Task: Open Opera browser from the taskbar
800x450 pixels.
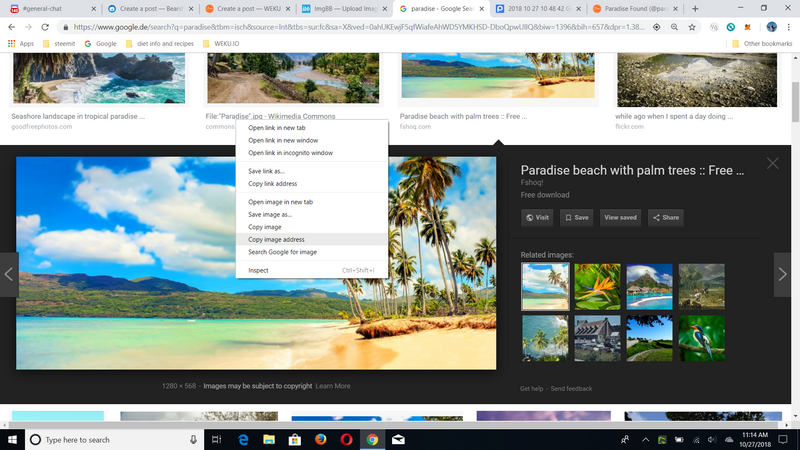Action: click(346, 439)
